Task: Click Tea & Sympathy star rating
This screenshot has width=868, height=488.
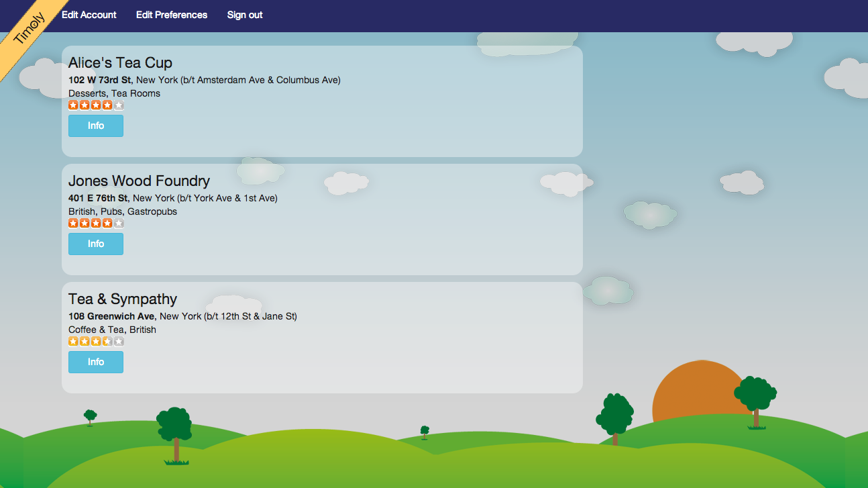Action: tap(96, 342)
